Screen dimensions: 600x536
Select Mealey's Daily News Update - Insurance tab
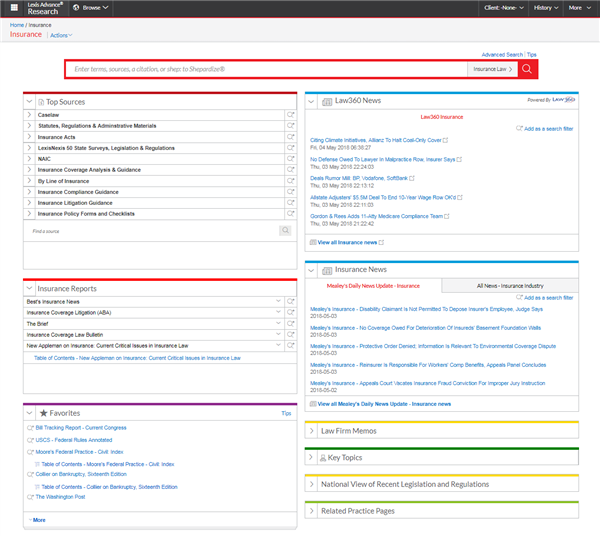coord(373,286)
